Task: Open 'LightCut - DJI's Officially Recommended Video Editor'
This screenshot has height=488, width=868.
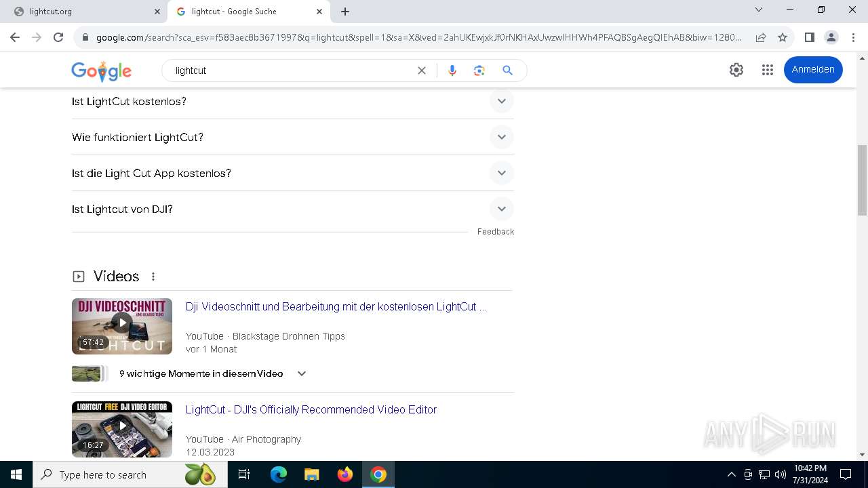Action: 311,410
